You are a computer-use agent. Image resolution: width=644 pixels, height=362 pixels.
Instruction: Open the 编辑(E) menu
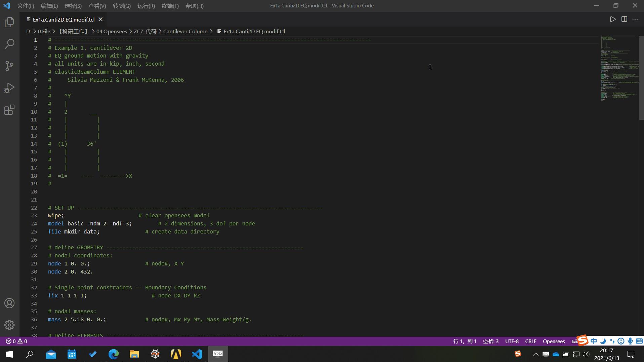[x=49, y=6]
